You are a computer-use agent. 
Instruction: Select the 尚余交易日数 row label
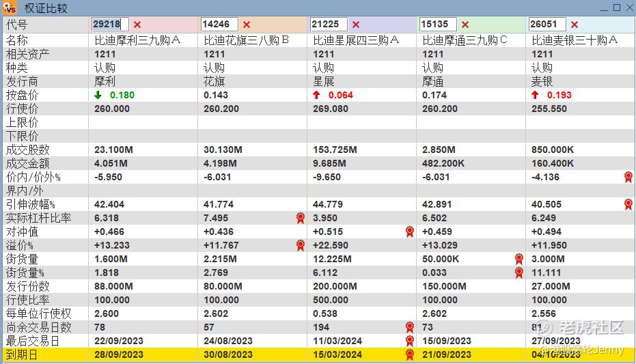pos(38,327)
